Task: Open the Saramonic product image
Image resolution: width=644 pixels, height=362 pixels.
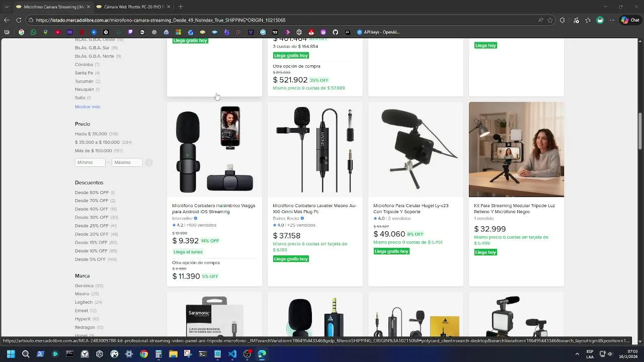Action: tap(214, 316)
